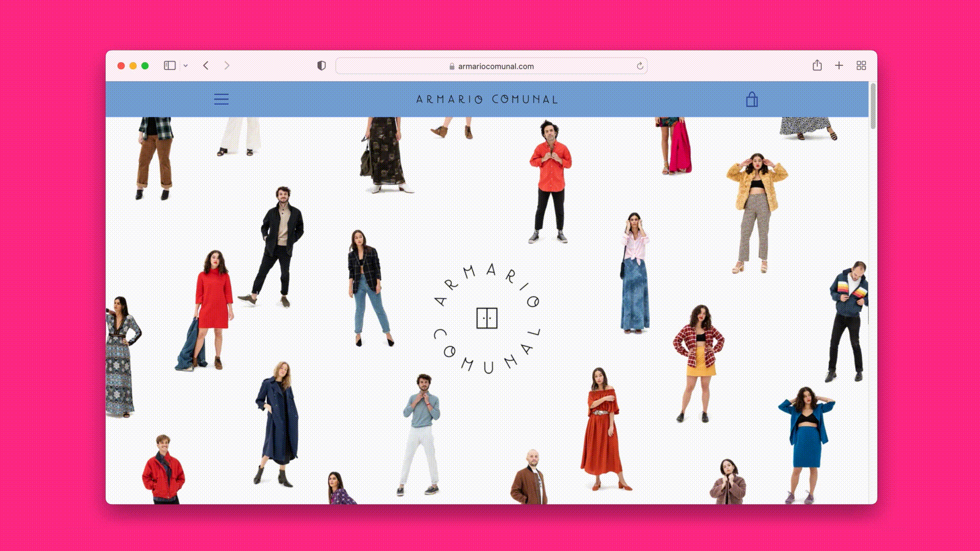Show tab overview grid icon

pyautogui.click(x=862, y=65)
